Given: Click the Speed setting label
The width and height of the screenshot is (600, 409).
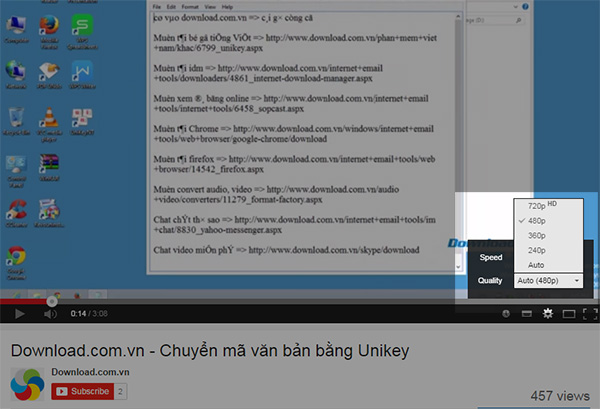Looking at the screenshot, I should click(491, 257).
